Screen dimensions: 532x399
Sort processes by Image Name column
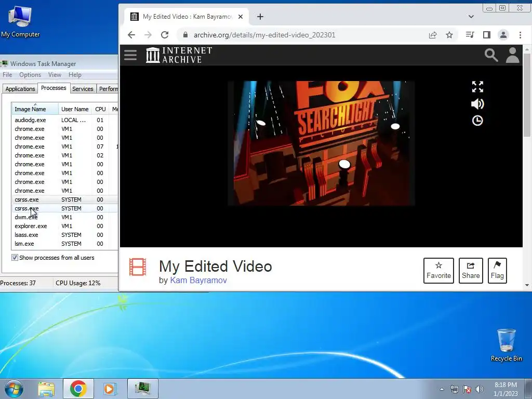(35, 109)
